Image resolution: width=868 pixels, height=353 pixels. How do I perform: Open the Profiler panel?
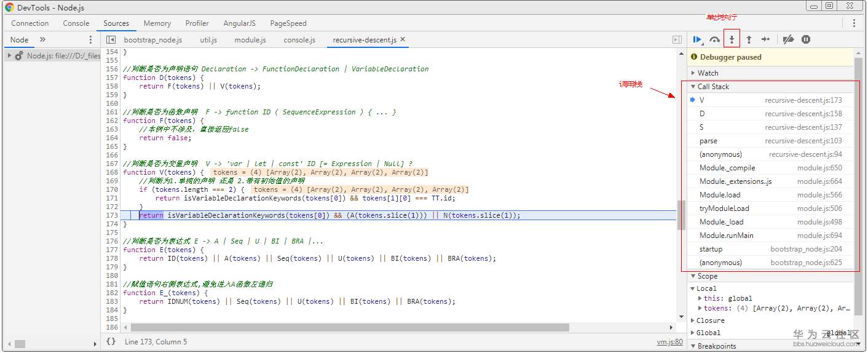tap(197, 23)
